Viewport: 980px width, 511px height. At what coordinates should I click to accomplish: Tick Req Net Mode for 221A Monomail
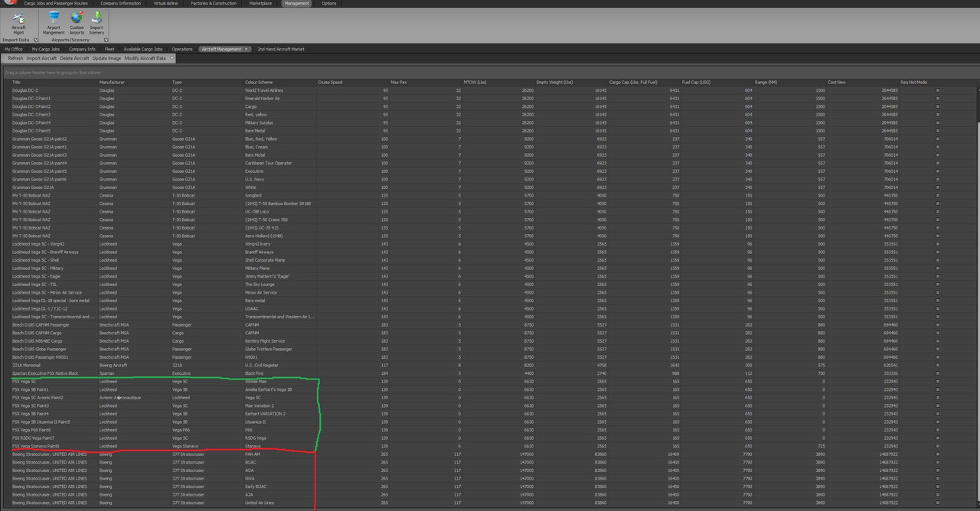pyautogui.click(x=938, y=366)
